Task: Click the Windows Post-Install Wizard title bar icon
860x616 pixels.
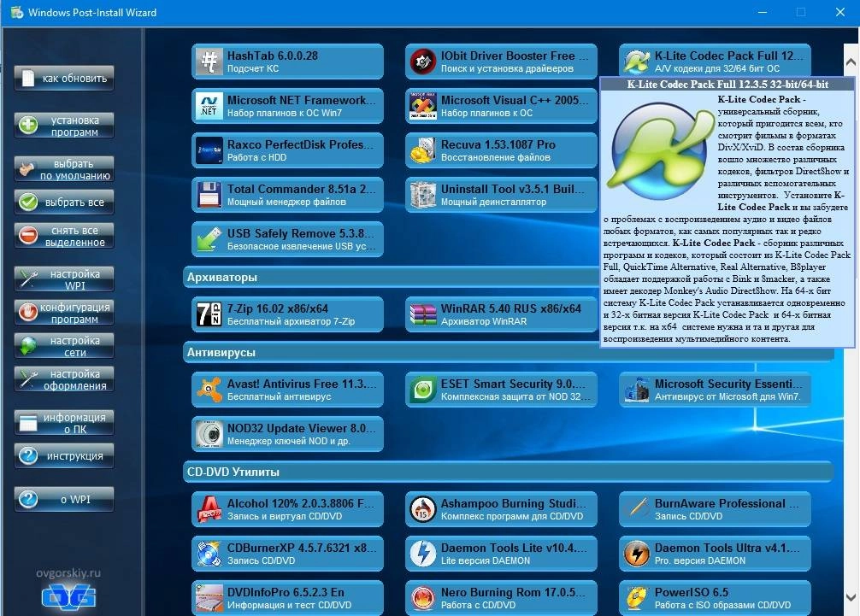Action: coord(17,12)
